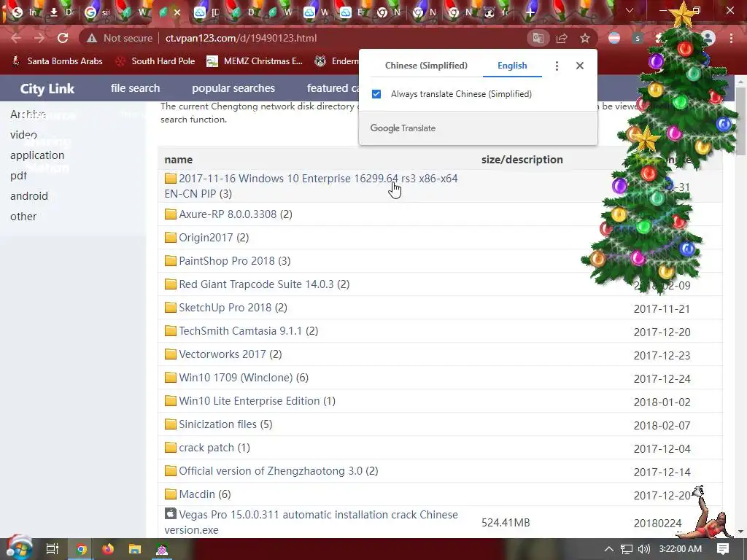747x560 pixels.
Task: Open the TechSmith Camtasia 9.1.1 folder
Action: (241, 331)
